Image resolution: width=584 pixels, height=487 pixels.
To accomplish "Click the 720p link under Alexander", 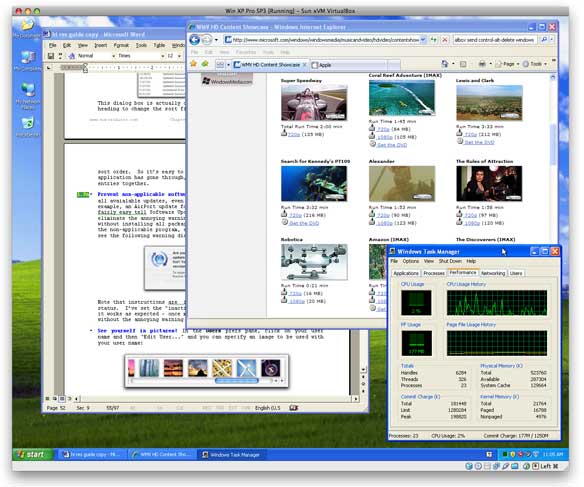I will coord(383,215).
